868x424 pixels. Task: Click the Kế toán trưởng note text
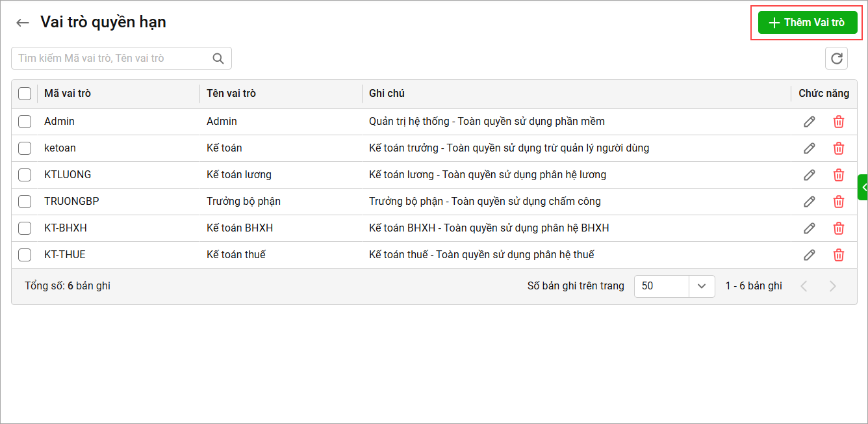coord(509,148)
